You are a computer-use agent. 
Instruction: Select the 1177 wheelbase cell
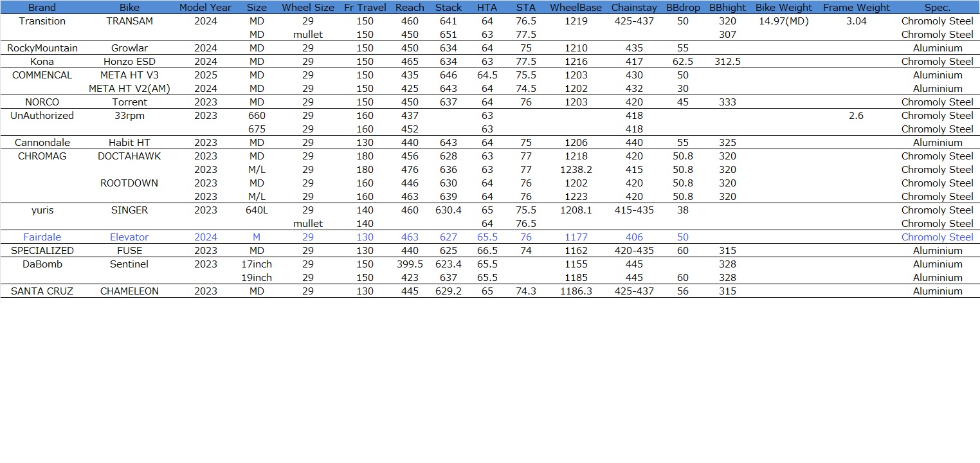[576, 237]
